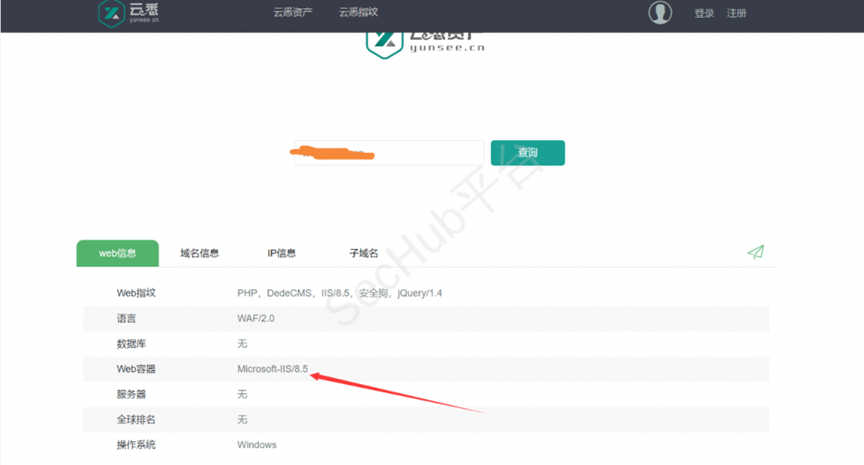
Task: Click the large yunsee.cn center logo
Action: tap(425, 47)
